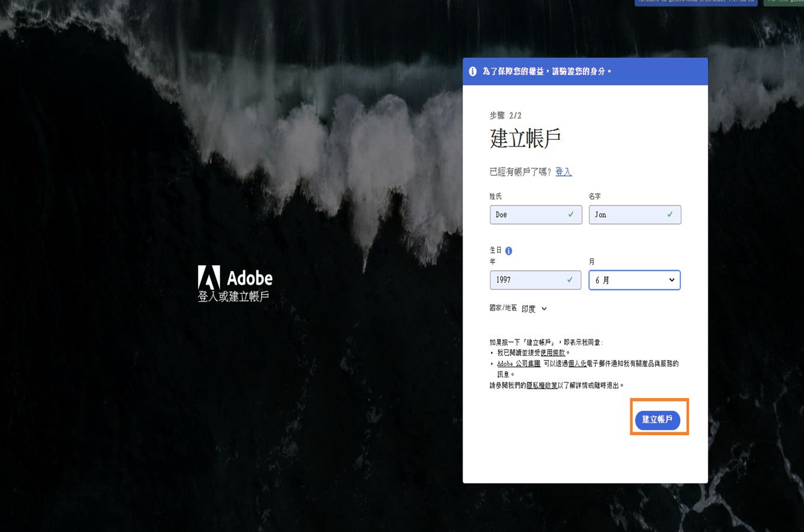Click the checkmark in the year field
Image resolution: width=804 pixels, height=532 pixels.
(x=569, y=280)
